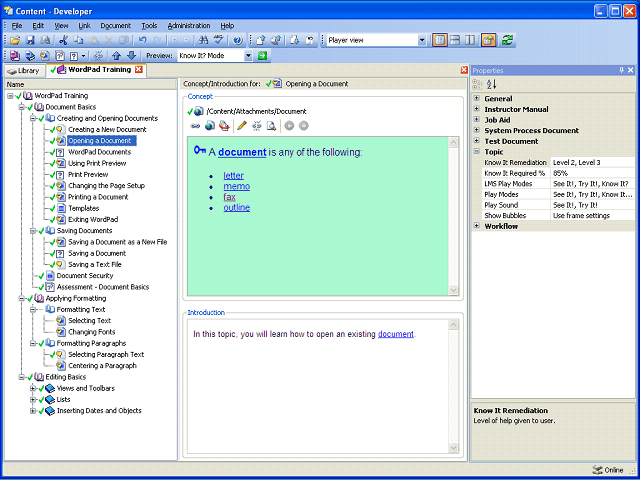
Task: Click the red-arrow package icon in Concept pane
Action: 224,126
